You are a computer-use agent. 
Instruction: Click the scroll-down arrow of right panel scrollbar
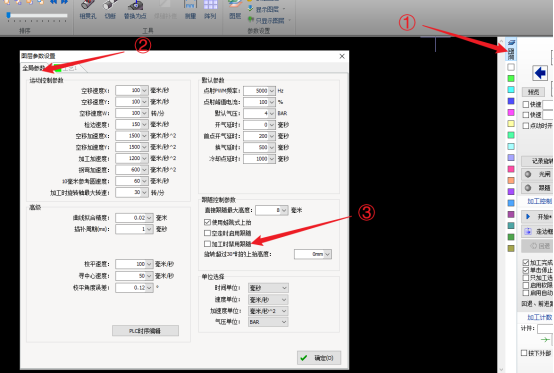coord(501,369)
